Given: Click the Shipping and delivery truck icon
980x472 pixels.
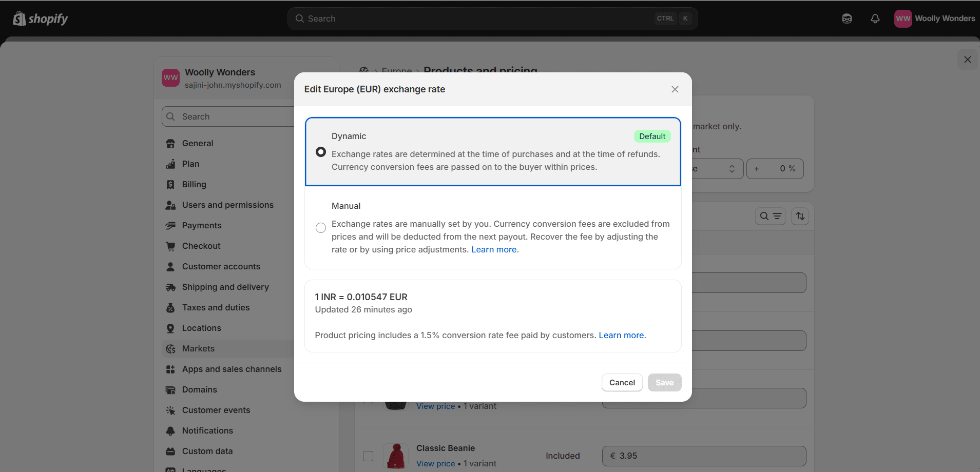Looking at the screenshot, I should coord(170,287).
